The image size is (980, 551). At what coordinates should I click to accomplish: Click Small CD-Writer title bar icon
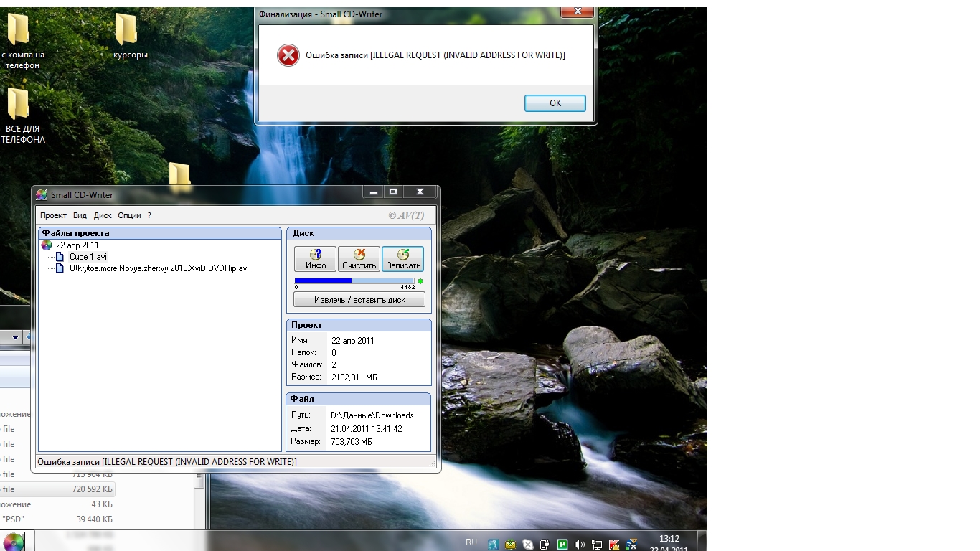click(x=42, y=195)
